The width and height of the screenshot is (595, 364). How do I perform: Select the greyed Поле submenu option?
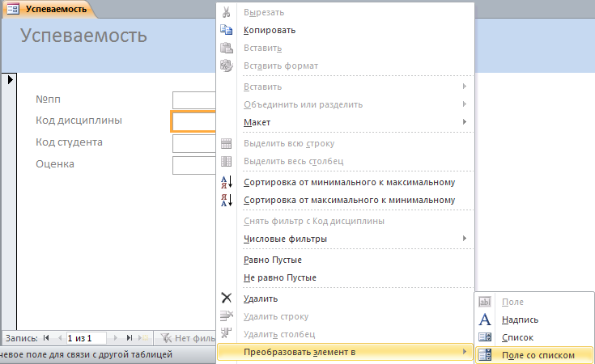pos(534,302)
